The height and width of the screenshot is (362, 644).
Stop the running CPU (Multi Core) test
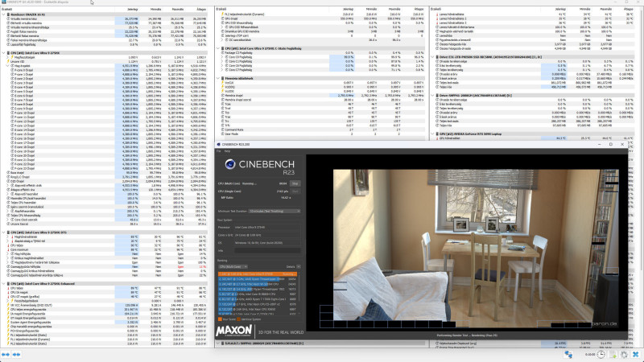(x=295, y=183)
